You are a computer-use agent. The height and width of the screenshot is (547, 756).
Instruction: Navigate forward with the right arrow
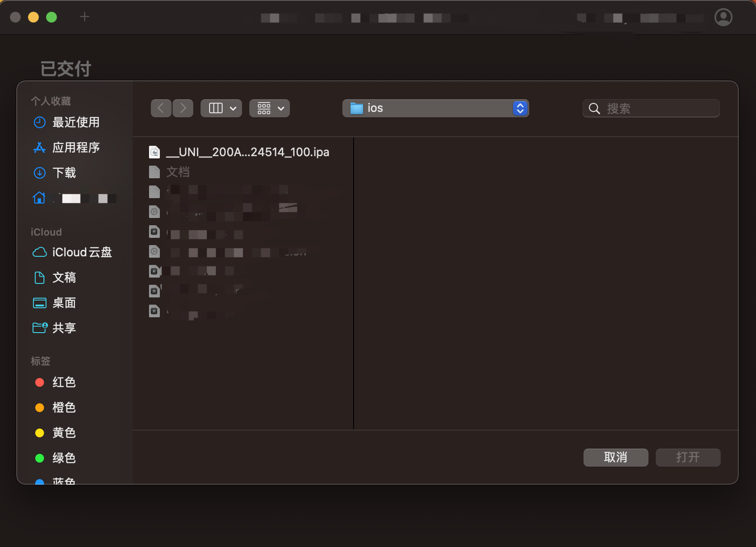(x=183, y=108)
